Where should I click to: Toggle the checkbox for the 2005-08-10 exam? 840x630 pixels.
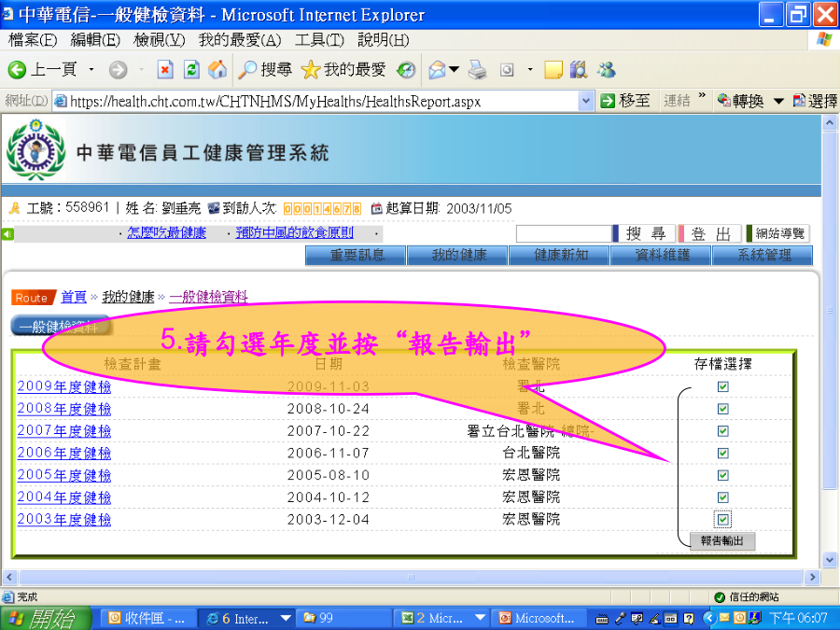[x=722, y=475]
